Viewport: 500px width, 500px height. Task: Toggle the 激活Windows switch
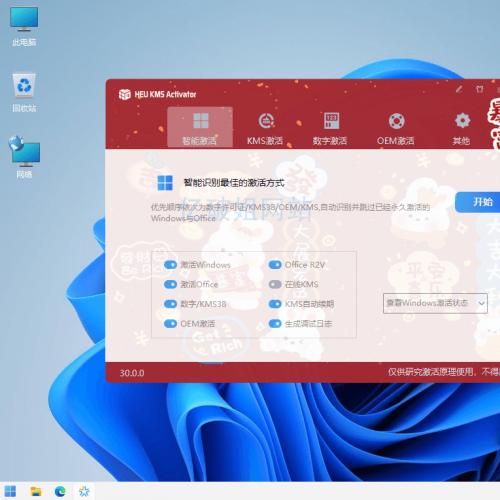(x=170, y=265)
